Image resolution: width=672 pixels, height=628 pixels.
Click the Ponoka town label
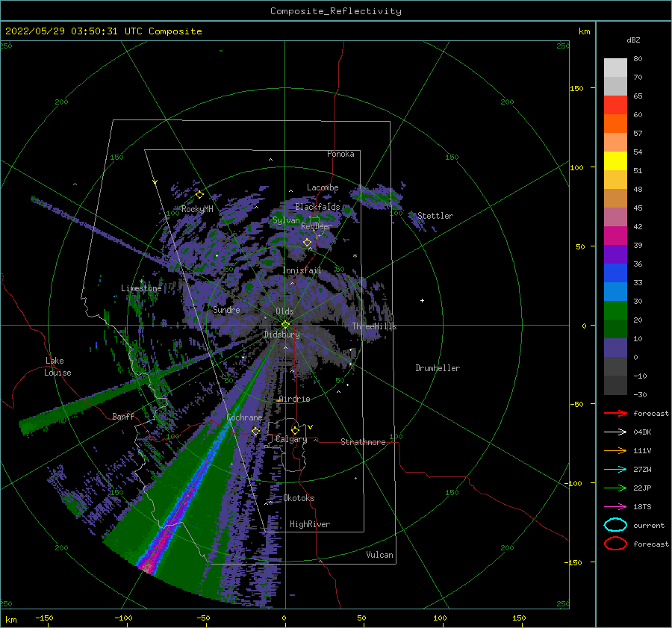pos(340,154)
